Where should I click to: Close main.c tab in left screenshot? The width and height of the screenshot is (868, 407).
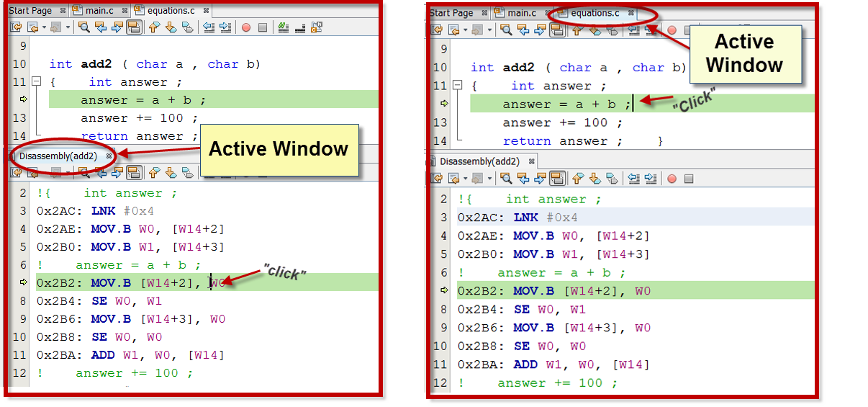[125, 11]
